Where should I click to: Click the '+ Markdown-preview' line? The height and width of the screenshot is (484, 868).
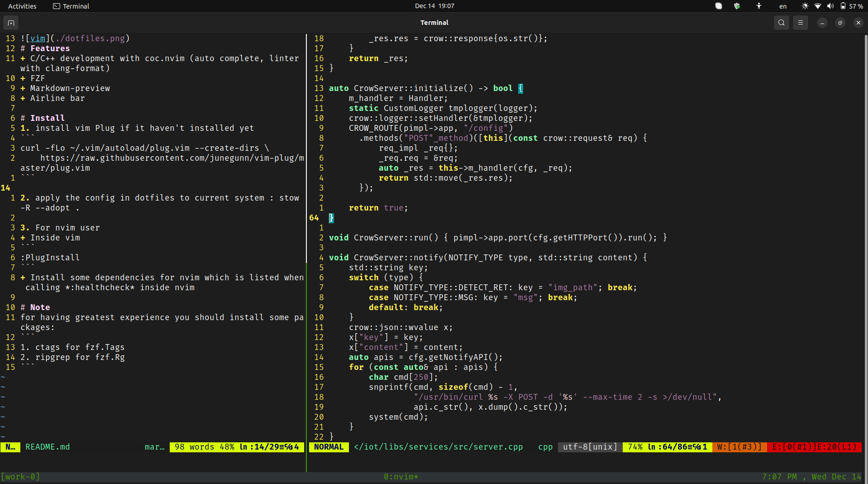[65, 88]
